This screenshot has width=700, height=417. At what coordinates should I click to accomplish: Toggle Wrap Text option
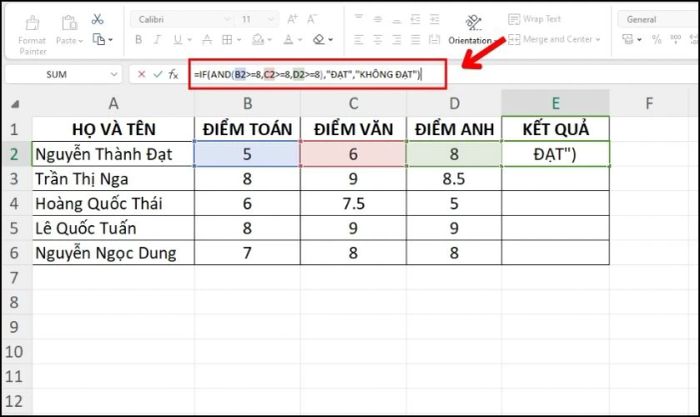[x=534, y=19]
